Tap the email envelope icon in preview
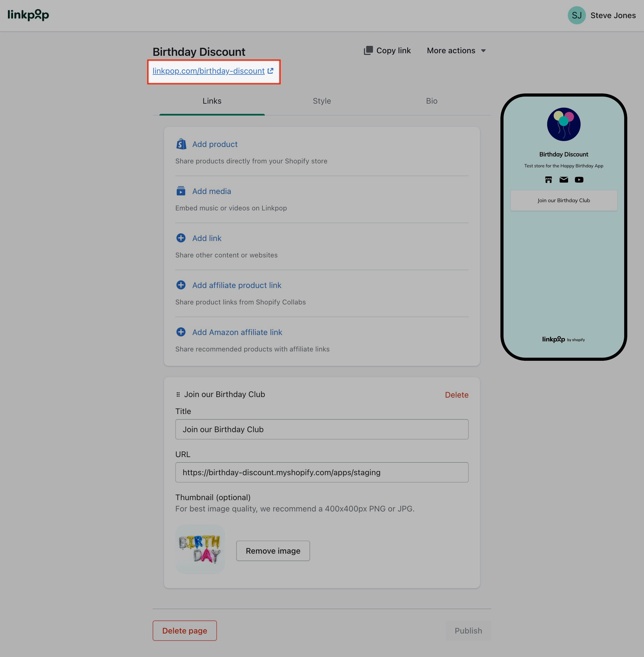 [x=564, y=180]
